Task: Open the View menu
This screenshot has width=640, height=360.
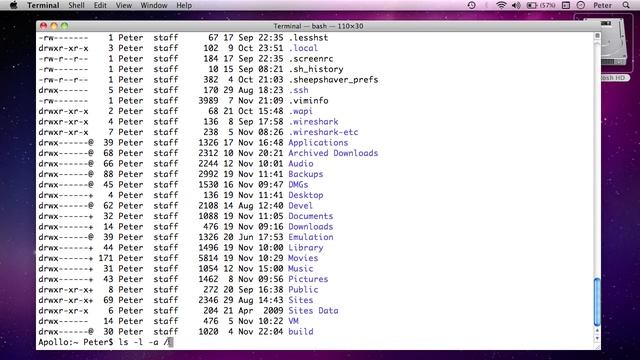Action: (124, 5)
